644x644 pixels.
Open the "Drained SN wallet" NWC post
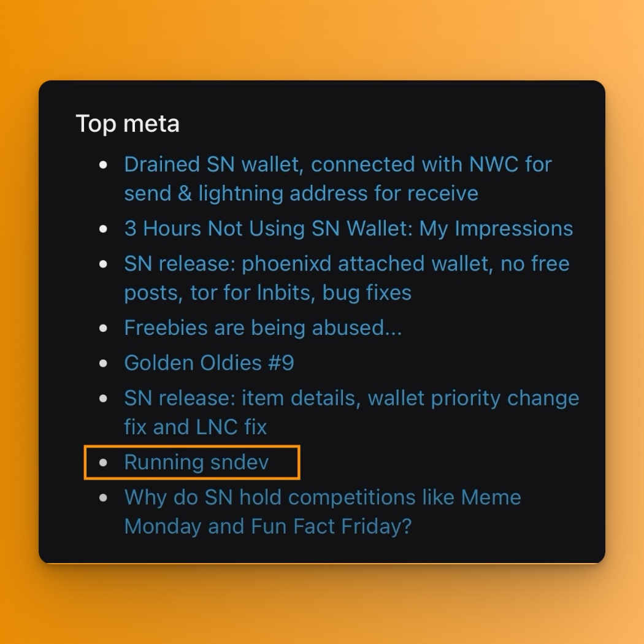pyautogui.click(x=337, y=164)
